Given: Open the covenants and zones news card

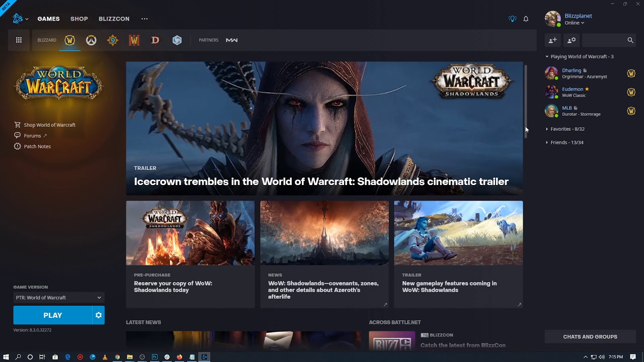Looking at the screenshot, I should pos(325,254).
